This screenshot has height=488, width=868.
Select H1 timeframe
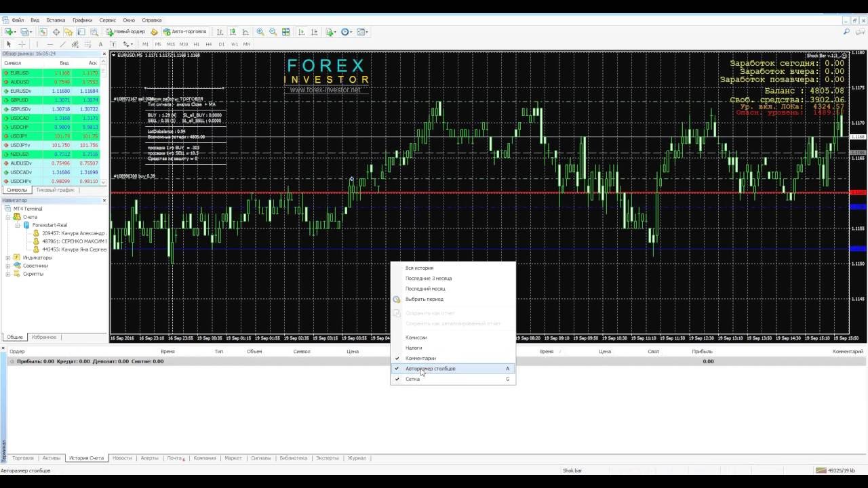click(x=196, y=44)
